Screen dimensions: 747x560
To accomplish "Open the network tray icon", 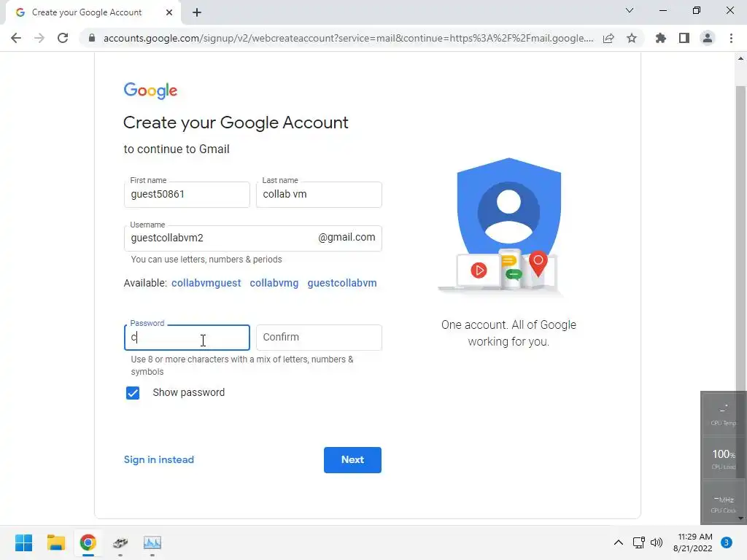I will [x=639, y=542].
